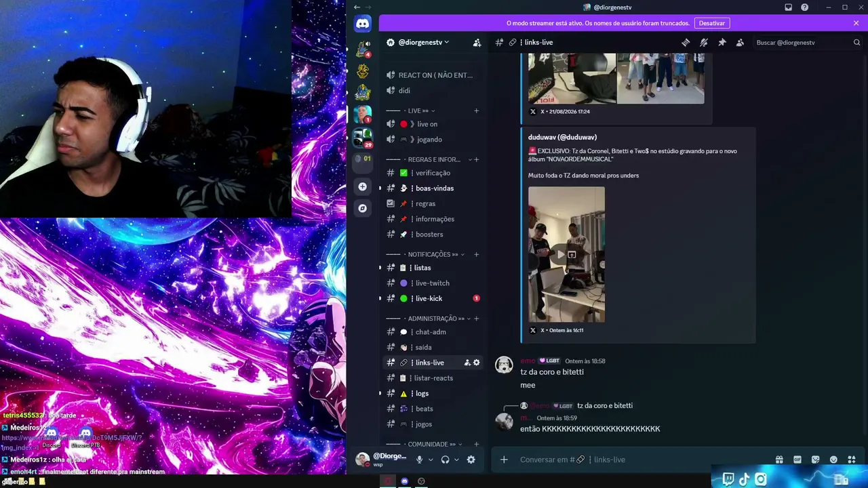The image size is (868, 488).
Task: Create channel in NOTIFICAÇÕES category
Action: pyautogui.click(x=477, y=254)
